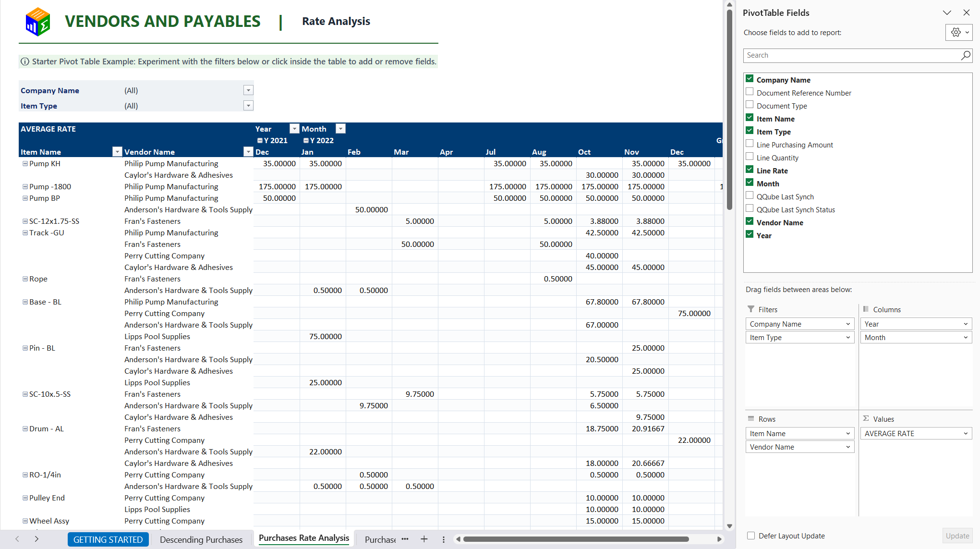The height and width of the screenshot is (549, 980).
Task: Open the Month column filter dropdown
Action: [x=340, y=129]
